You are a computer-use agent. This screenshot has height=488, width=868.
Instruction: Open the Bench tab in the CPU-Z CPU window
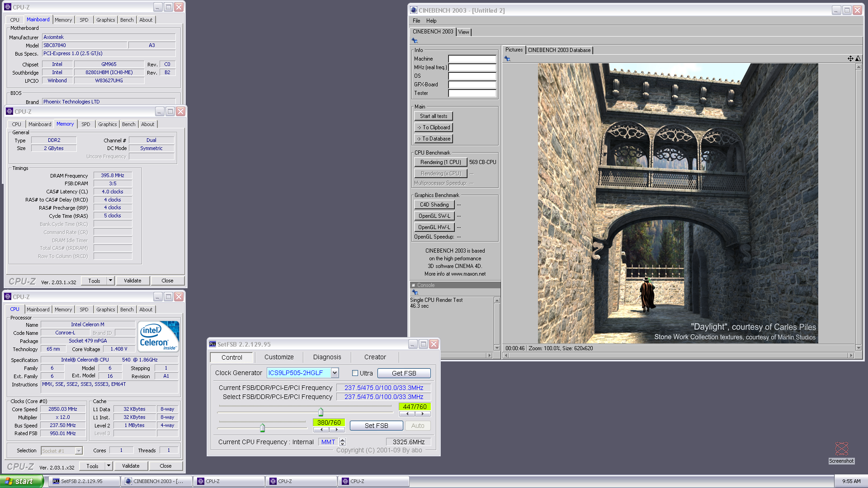coord(127,310)
